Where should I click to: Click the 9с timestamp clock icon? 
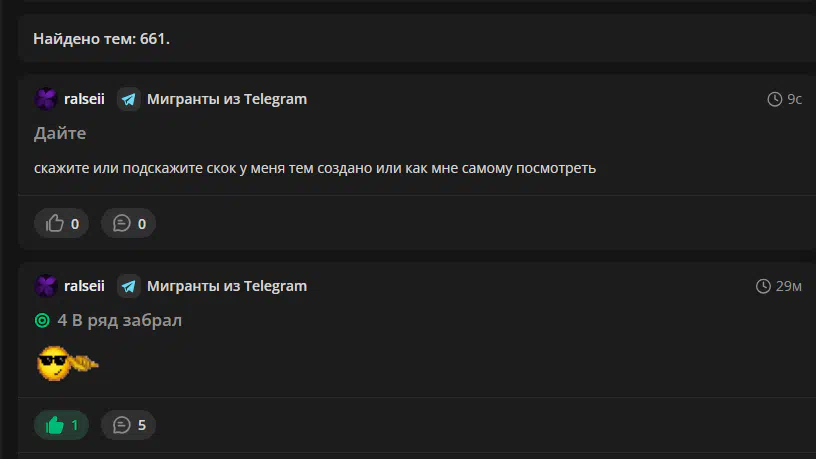(774, 99)
